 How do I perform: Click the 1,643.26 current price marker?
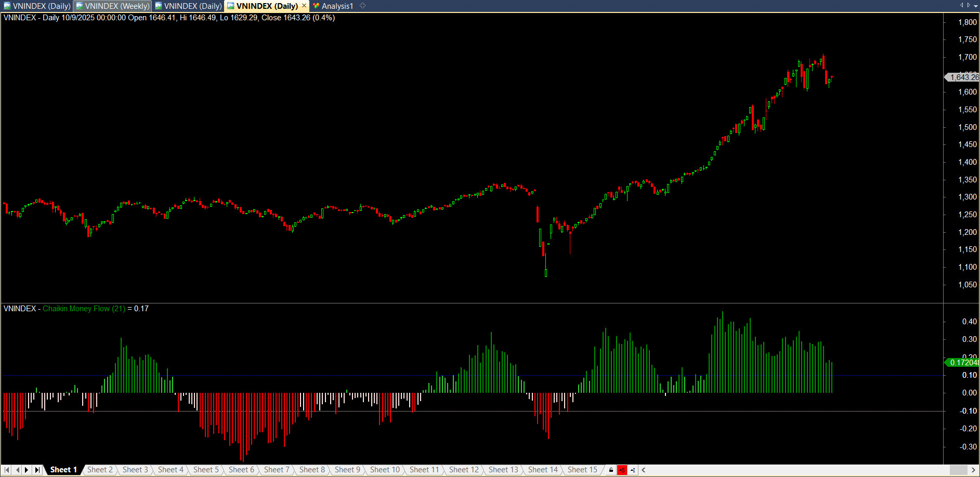[x=963, y=77]
